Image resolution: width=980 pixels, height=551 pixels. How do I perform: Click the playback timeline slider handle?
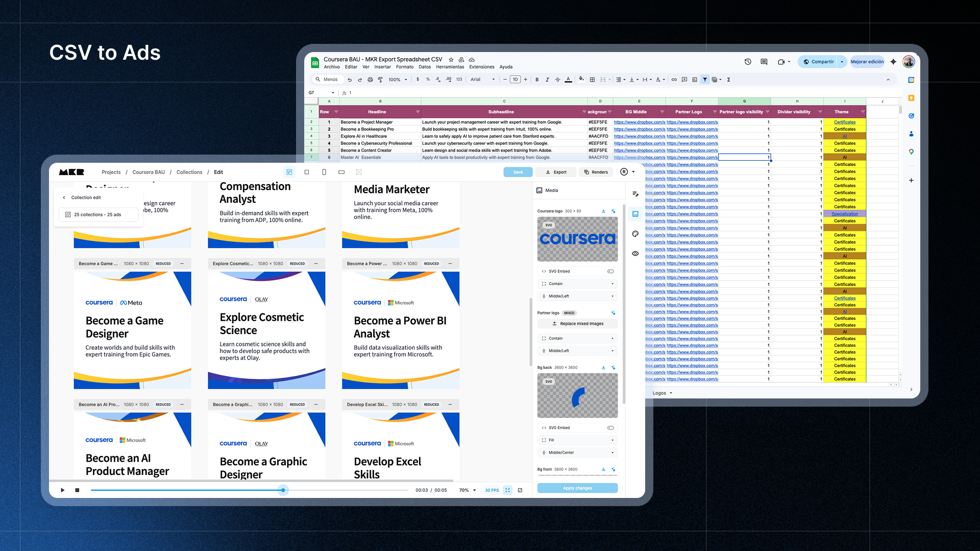pos(283,490)
